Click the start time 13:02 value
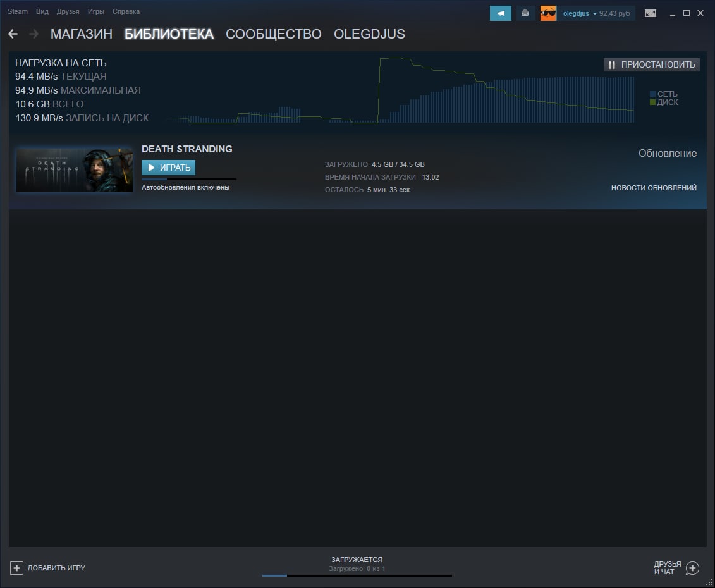 pos(430,177)
